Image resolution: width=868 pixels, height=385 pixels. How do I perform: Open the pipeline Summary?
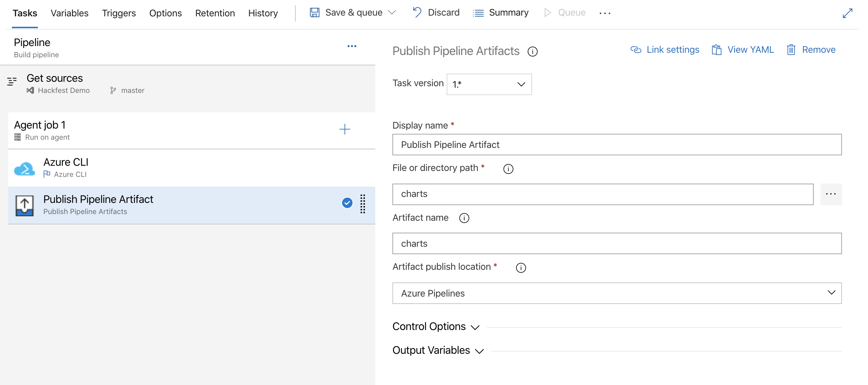pyautogui.click(x=501, y=13)
